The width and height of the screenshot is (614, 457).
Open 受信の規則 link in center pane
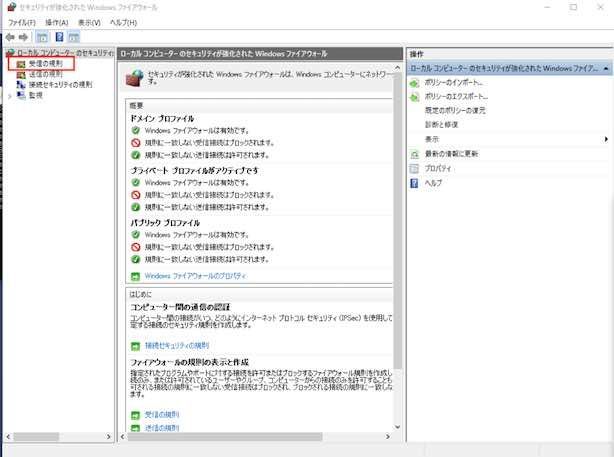click(162, 414)
